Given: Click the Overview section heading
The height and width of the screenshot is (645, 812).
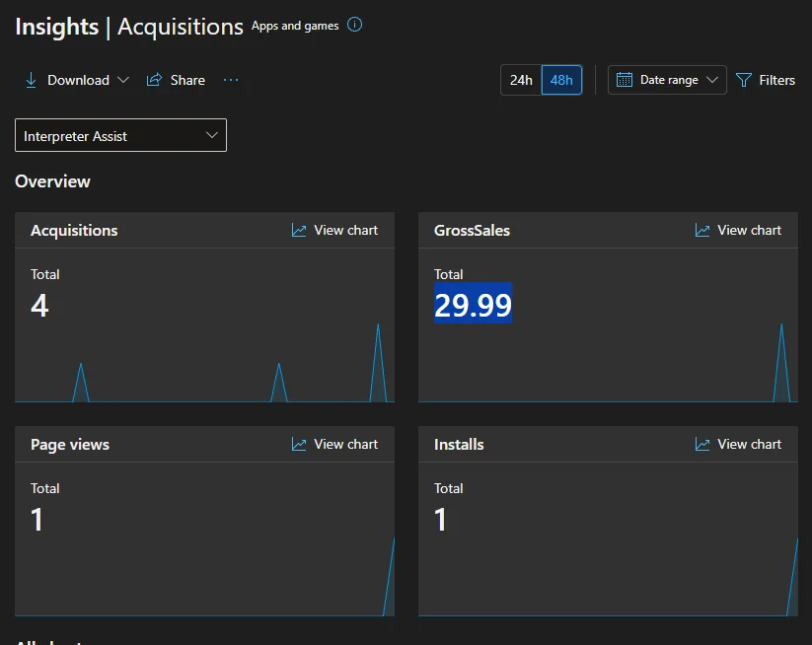Looking at the screenshot, I should (x=52, y=181).
